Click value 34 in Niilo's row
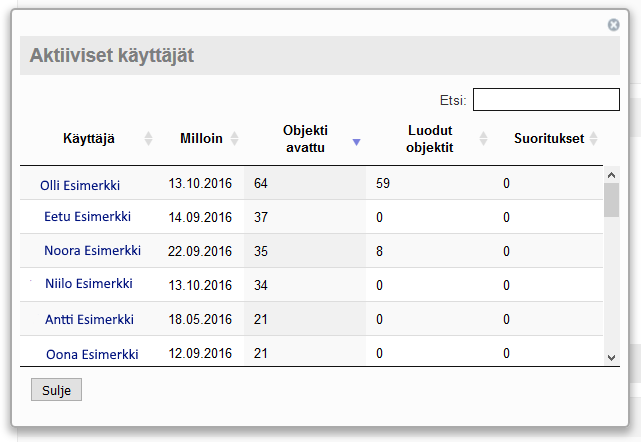This screenshot has width=641, height=442. 261,285
